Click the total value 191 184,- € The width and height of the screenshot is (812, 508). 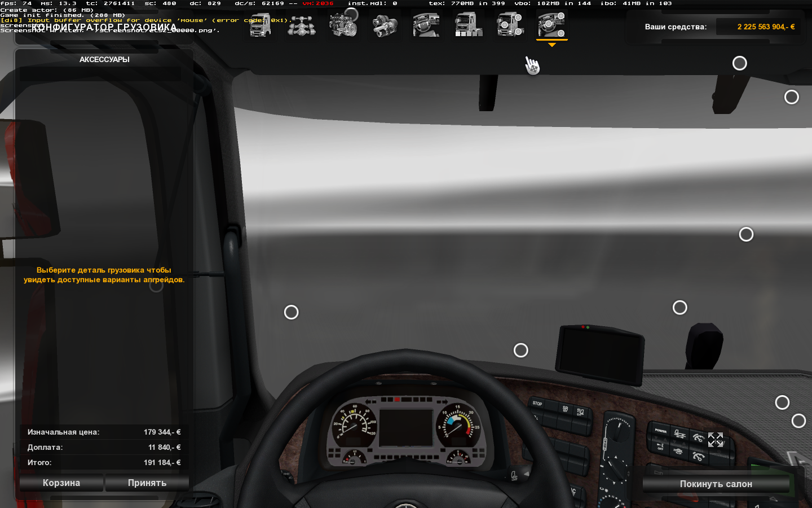(x=162, y=462)
